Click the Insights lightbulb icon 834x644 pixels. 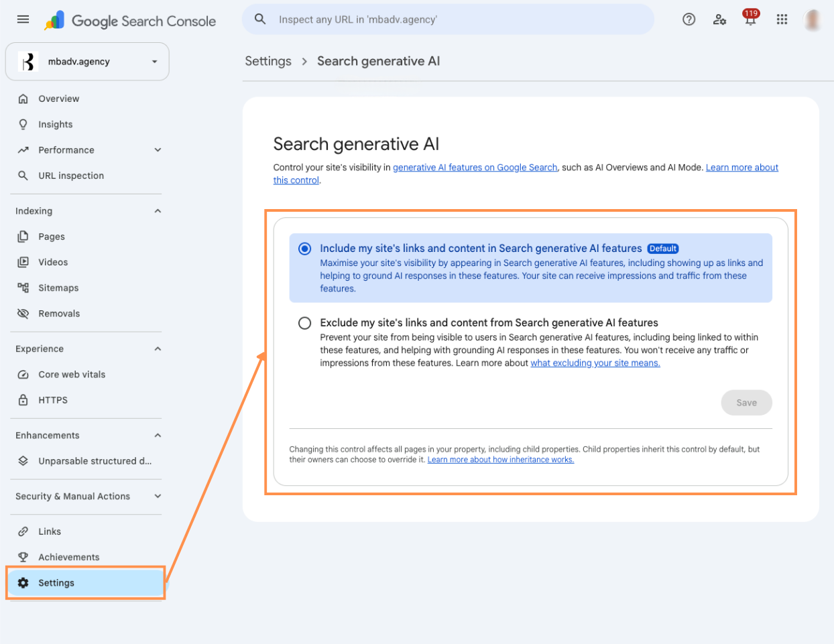(x=23, y=124)
